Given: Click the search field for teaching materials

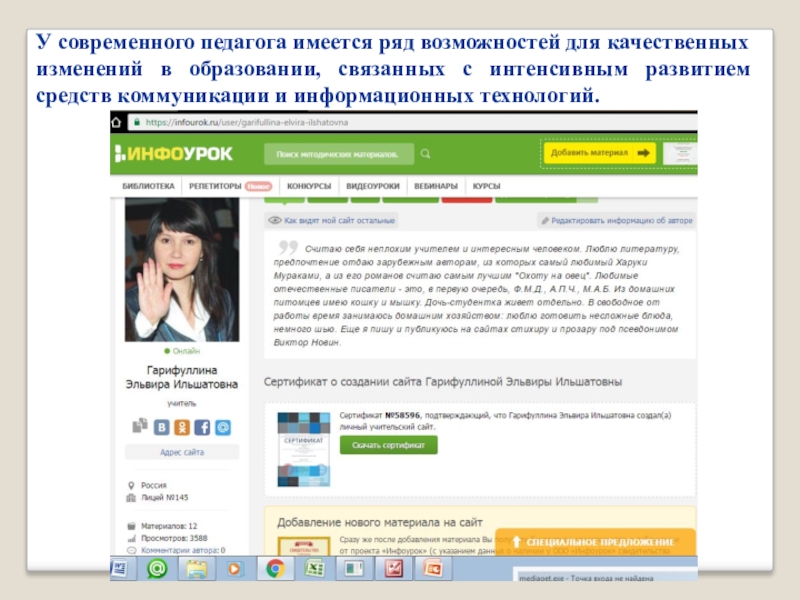Looking at the screenshot, I should tap(339, 154).
